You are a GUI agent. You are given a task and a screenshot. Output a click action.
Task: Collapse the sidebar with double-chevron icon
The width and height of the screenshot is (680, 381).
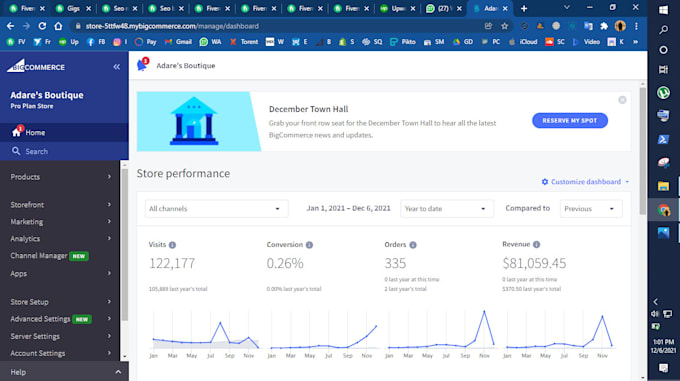pos(117,67)
